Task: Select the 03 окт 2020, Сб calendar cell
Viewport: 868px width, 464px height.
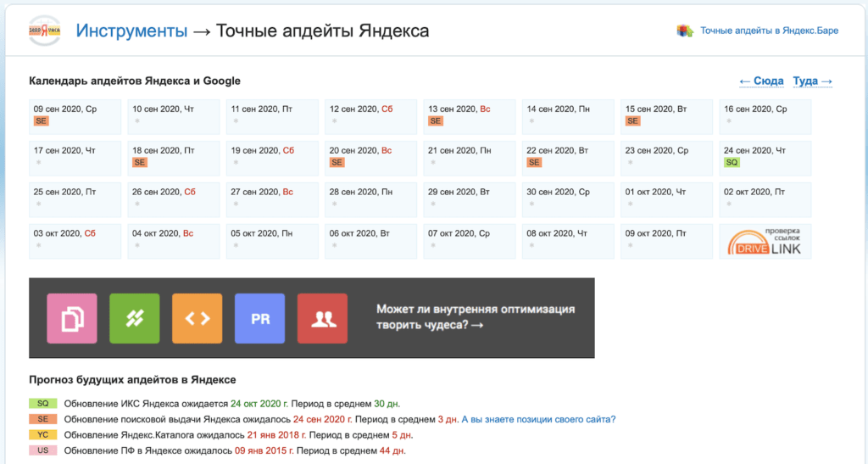Action: pyautogui.click(x=75, y=242)
